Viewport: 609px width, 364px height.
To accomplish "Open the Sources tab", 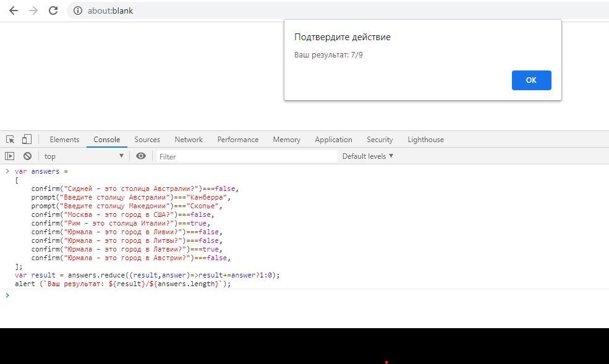I will pyautogui.click(x=147, y=140).
